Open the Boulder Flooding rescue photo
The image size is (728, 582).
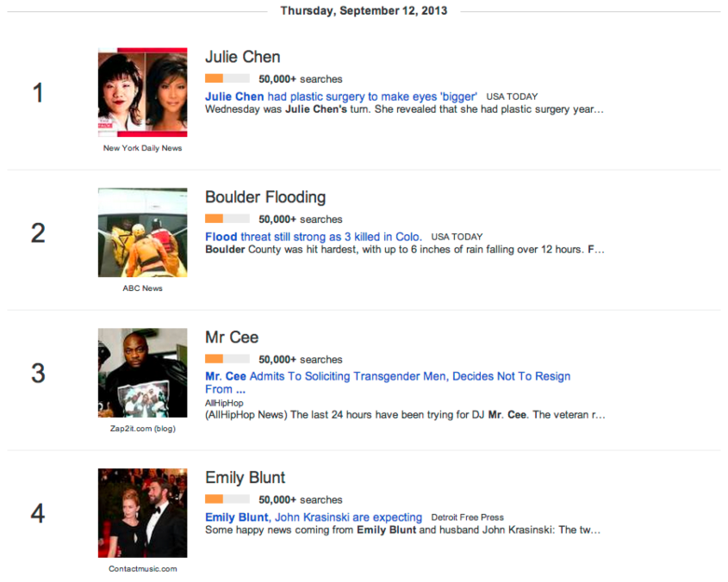pyautogui.click(x=142, y=232)
